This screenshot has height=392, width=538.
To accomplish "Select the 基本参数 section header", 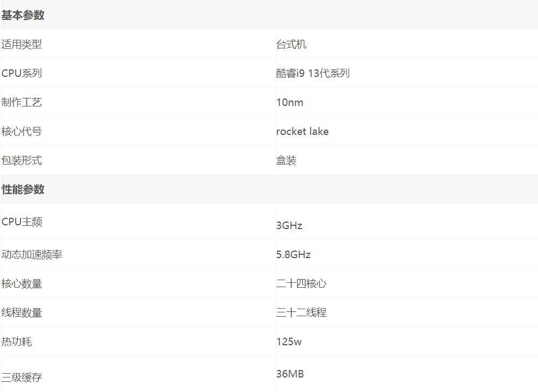I will [23, 15].
